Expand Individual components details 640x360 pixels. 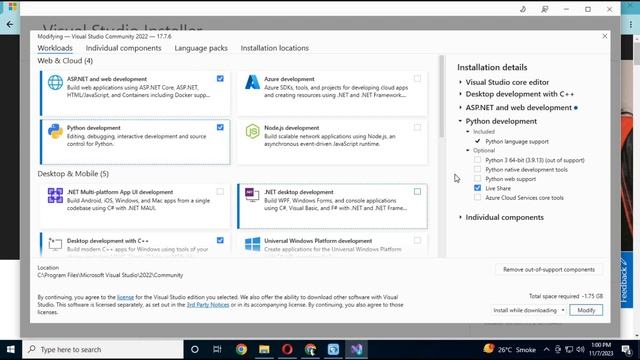click(x=460, y=217)
